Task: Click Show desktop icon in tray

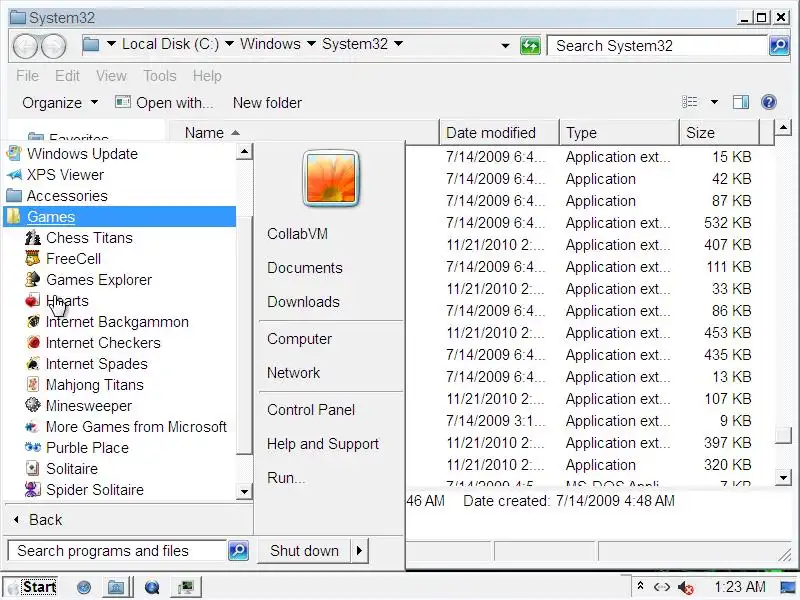Action: pos(788,588)
